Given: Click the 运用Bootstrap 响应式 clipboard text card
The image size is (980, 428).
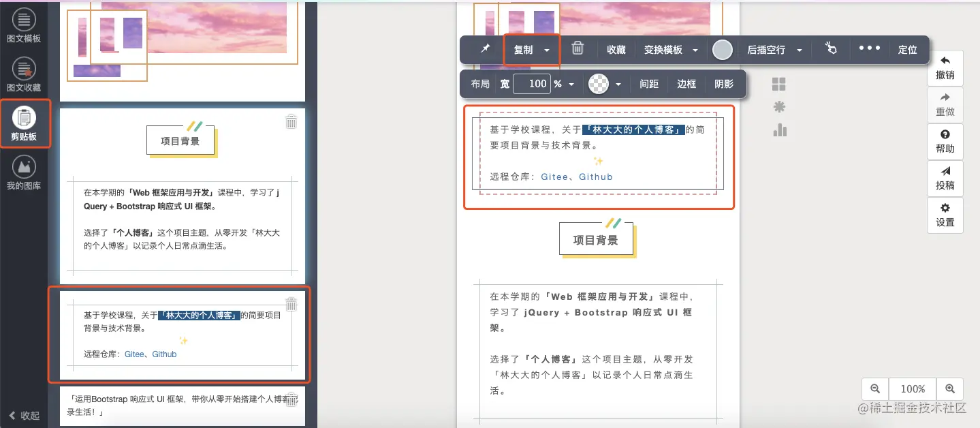Looking at the screenshot, I should pyautogui.click(x=183, y=406).
